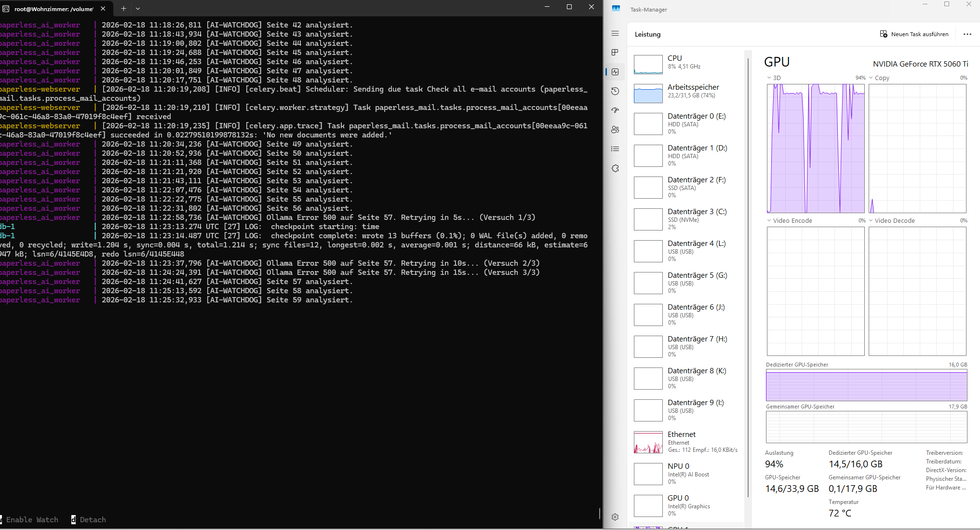Expand the Copy graph engine dropdown
The image size is (980, 530).
click(871, 78)
